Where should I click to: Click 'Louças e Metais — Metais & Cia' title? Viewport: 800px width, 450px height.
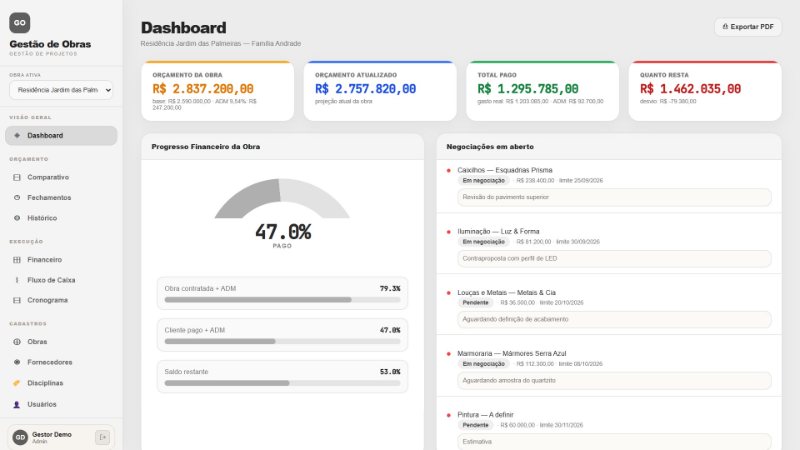coord(506,293)
